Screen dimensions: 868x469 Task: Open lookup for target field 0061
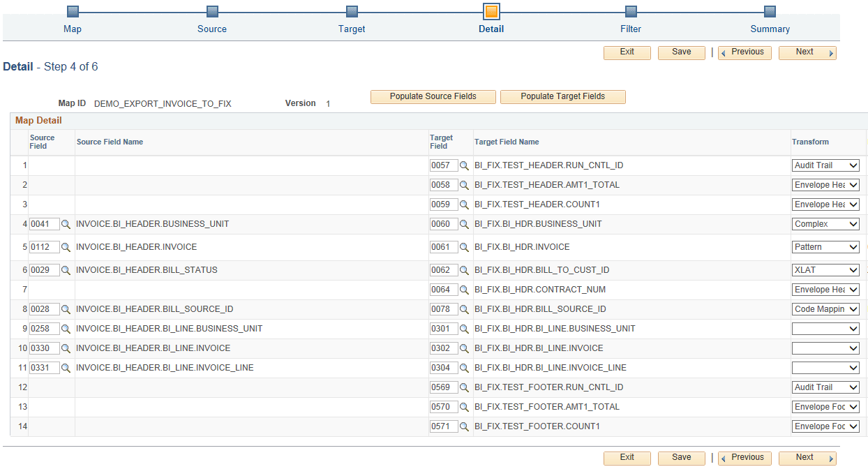[464, 247]
